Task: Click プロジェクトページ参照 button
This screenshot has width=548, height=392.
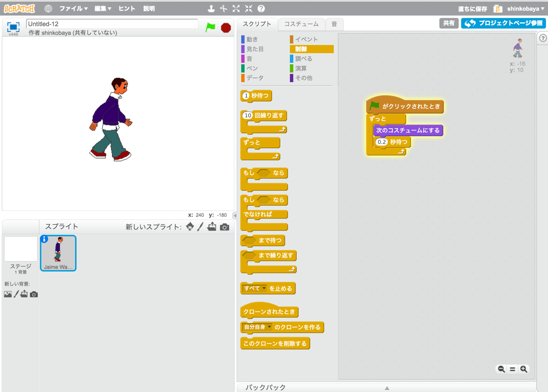Action: pyautogui.click(x=503, y=23)
